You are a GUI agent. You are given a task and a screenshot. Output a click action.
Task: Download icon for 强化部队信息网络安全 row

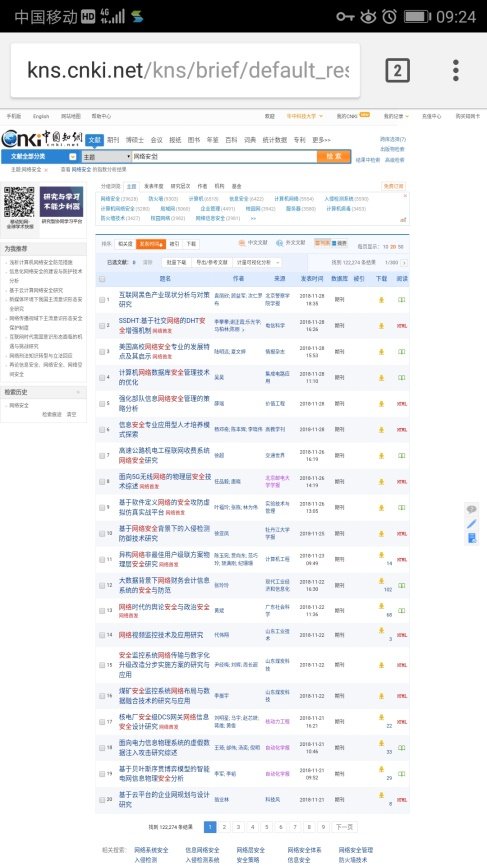coord(381,404)
